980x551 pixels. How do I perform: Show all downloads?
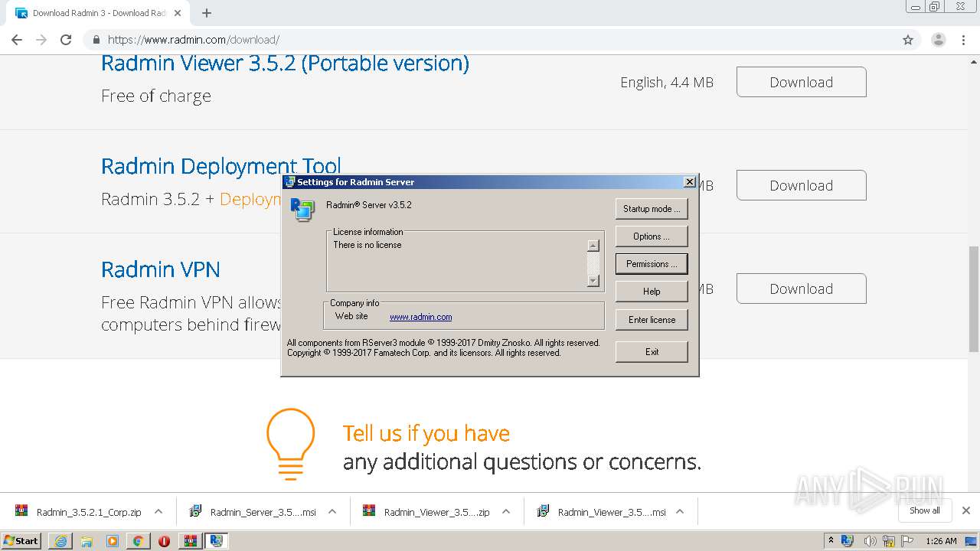coord(925,510)
